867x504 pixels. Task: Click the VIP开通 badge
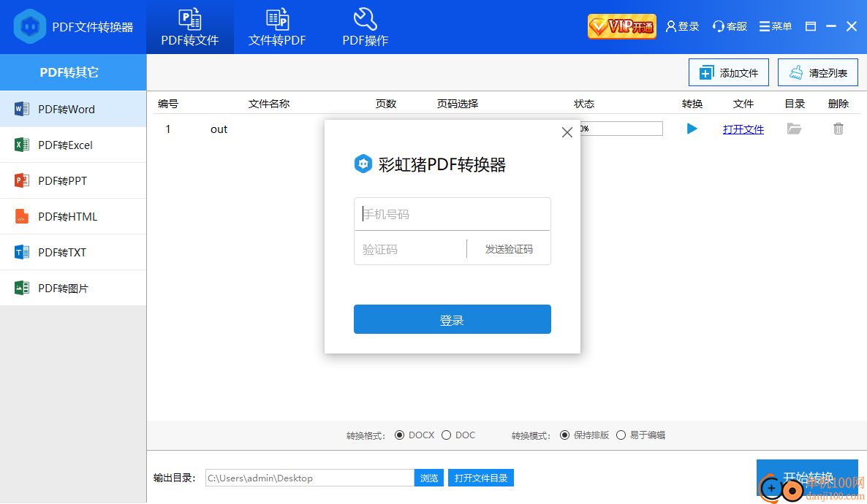(621, 26)
